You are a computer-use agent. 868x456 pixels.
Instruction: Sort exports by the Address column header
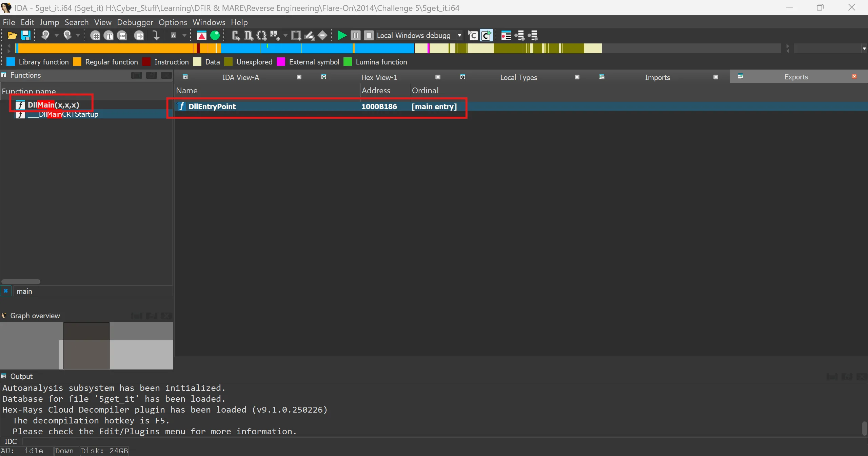point(376,91)
